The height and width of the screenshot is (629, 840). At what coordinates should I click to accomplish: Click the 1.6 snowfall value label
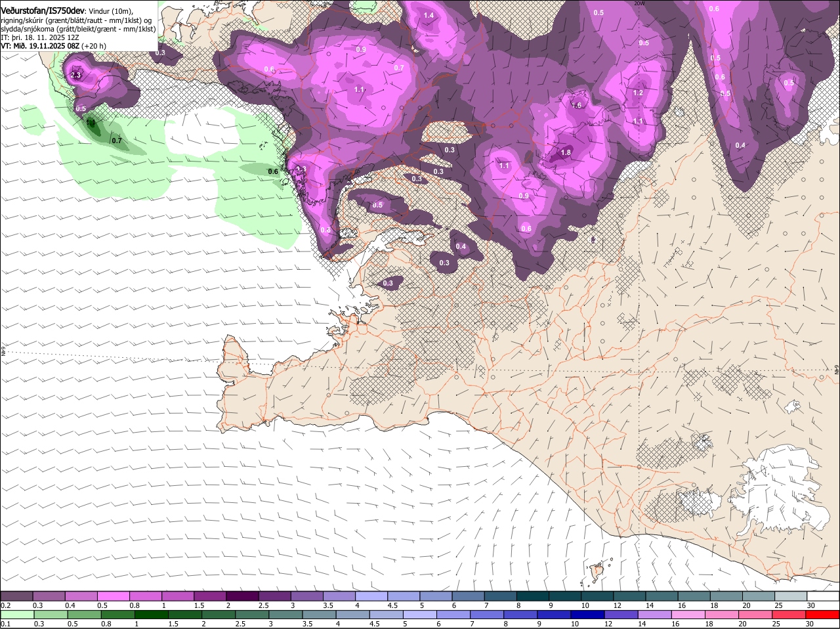click(577, 105)
